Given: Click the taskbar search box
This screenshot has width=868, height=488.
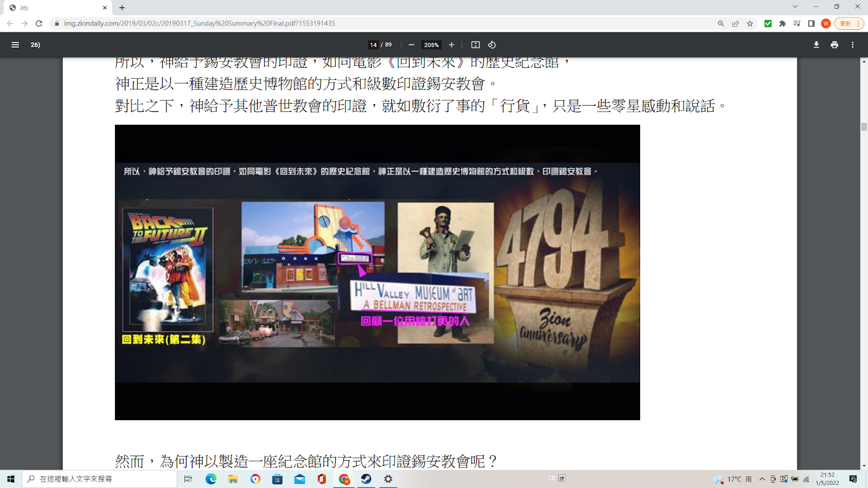Looking at the screenshot, I should coord(99,479).
